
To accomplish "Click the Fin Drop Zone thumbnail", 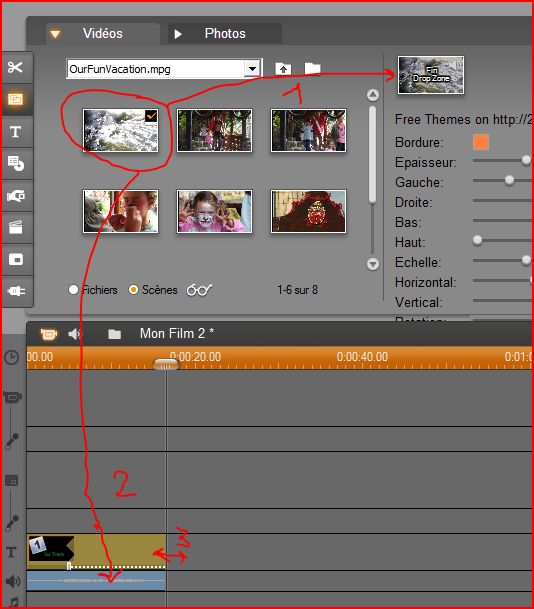I will click(431, 75).
